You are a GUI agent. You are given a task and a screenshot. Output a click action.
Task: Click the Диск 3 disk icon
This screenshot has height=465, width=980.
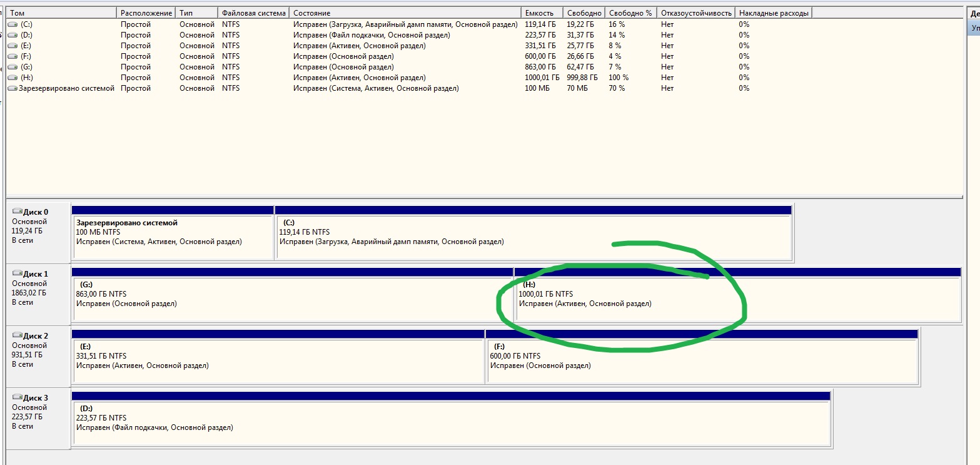click(x=17, y=397)
